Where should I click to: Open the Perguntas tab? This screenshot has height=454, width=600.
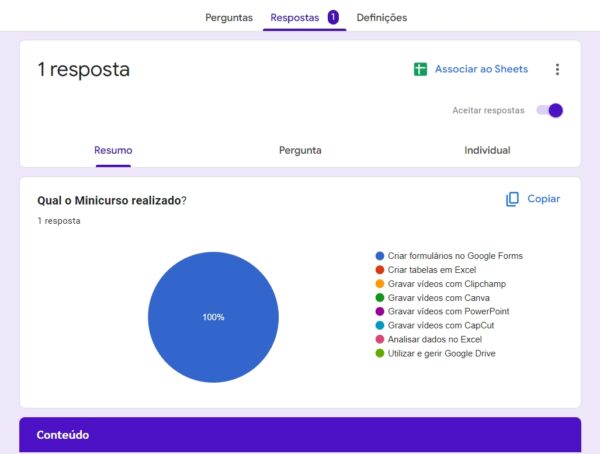(229, 18)
